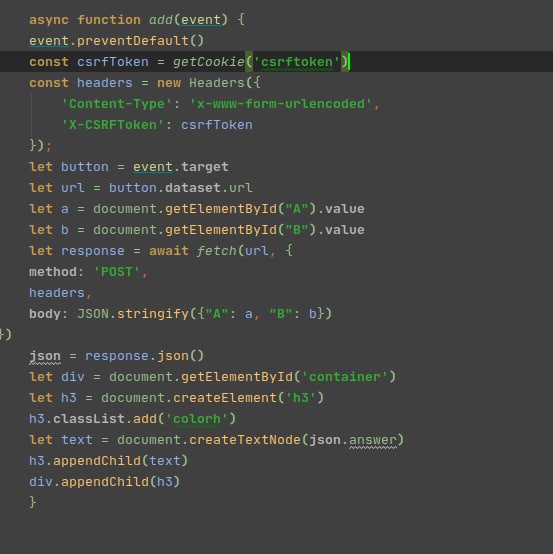Click 'preventDefault' in the second line

[133, 41]
